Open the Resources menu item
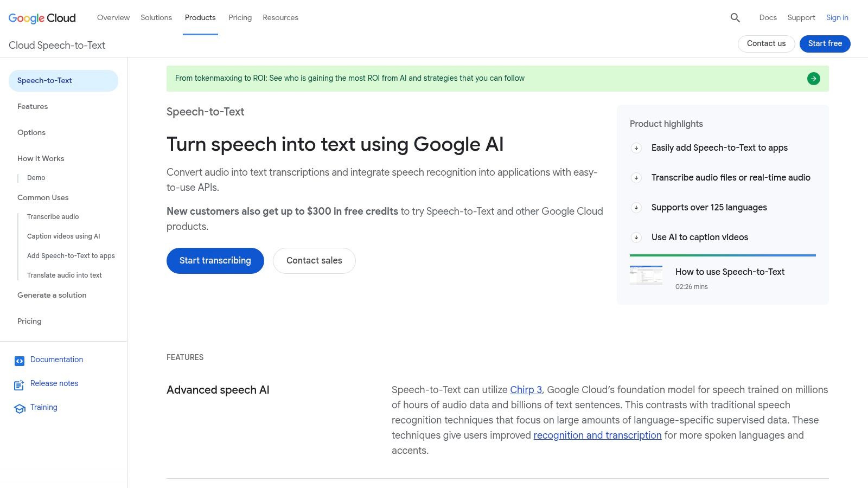Viewport: 868px width, 488px height. 280,17
